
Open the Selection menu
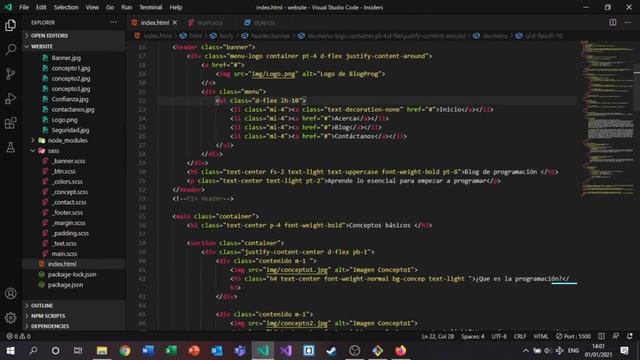(x=66, y=7)
